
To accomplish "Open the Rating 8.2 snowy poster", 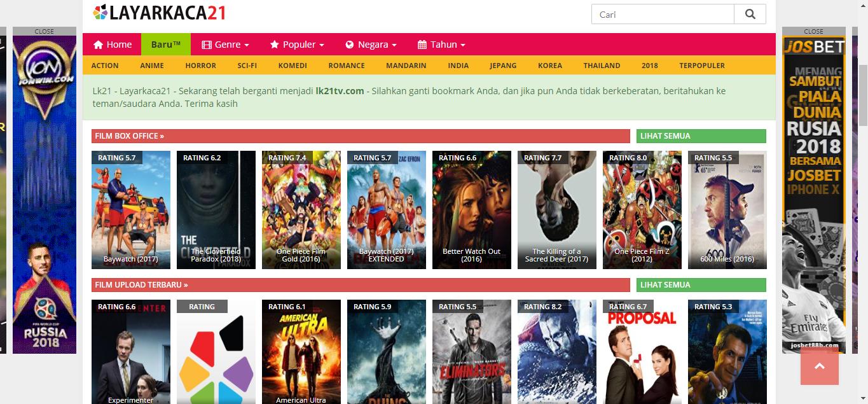I will pyautogui.click(x=557, y=352).
